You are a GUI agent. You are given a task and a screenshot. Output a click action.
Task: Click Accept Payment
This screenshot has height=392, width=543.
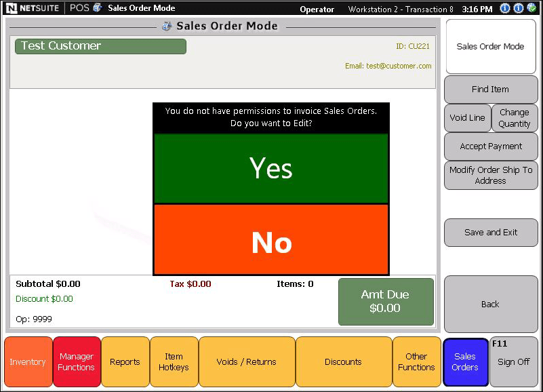click(x=491, y=146)
